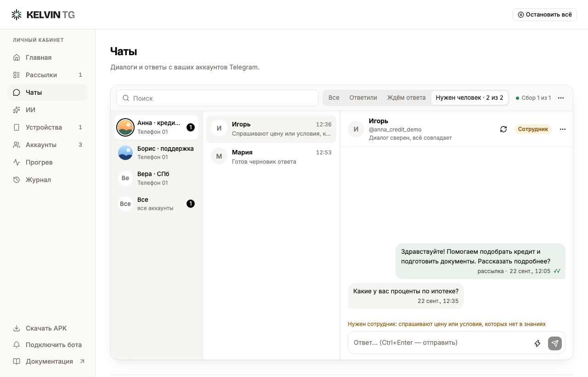Open the three-dot menu beside Сбор

click(x=561, y=98)
